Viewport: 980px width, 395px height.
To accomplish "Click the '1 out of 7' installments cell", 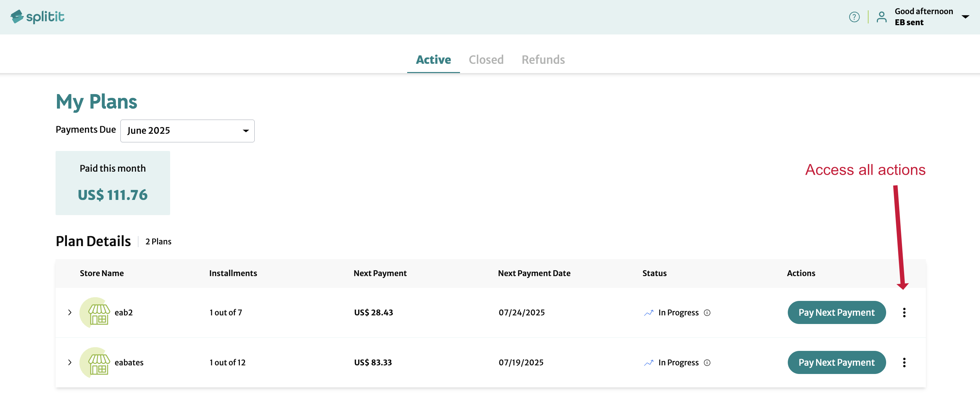I will 226,312.
